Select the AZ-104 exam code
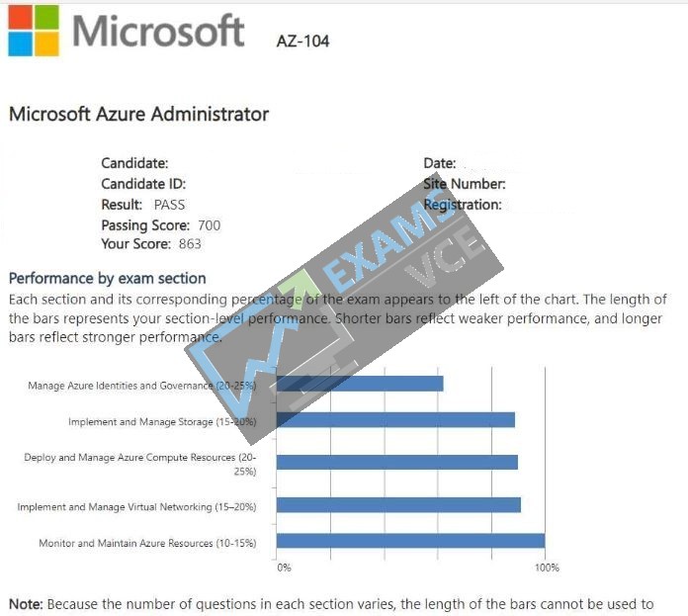The image size is (688, 616). coord(302,42)
